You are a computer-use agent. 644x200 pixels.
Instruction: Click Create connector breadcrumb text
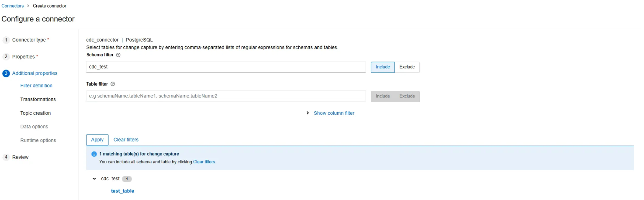50,6
